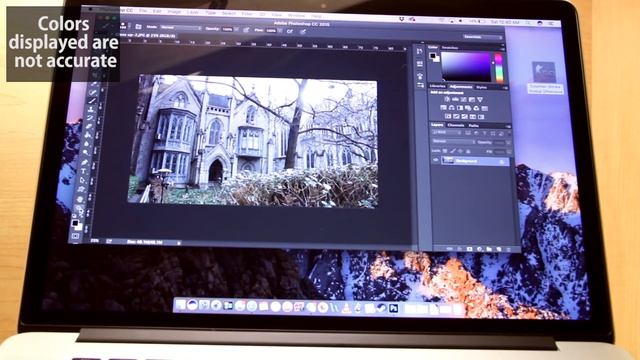Switch to the Swatches tab
The image size is (640, 360).
450,48
